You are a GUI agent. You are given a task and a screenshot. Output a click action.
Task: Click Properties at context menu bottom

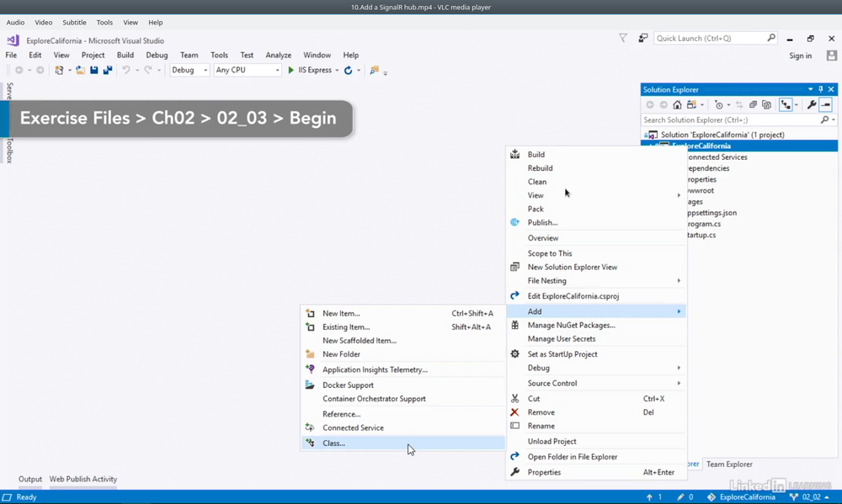597,472
